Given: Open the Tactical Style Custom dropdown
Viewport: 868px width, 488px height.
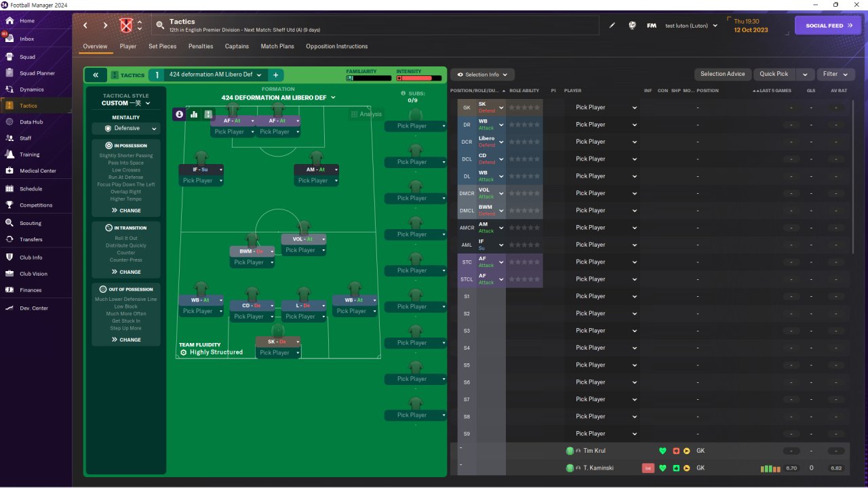Looking at the screenshot, I should tap(126, 103).
